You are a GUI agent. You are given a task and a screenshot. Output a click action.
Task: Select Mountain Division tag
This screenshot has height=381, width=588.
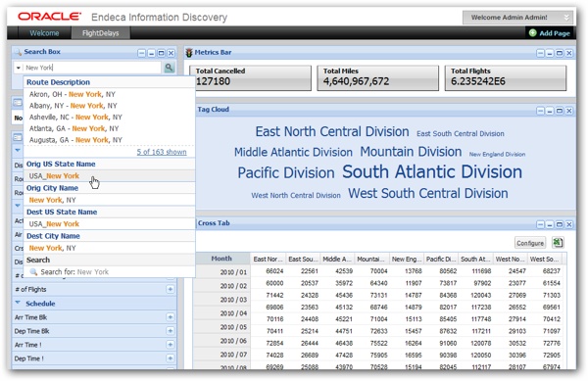click(411, 152)
